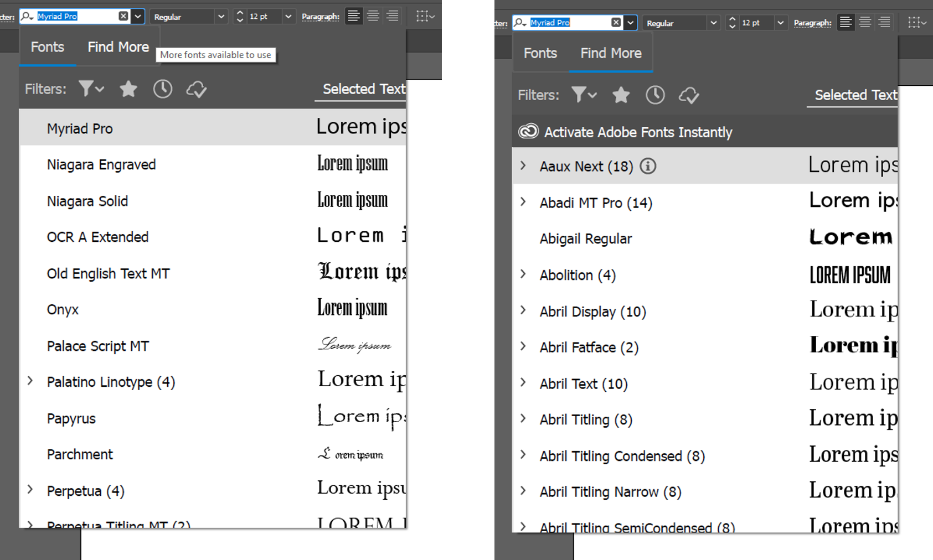
Task: Toggle recently added clock filter in left screenshot
Action: tap(162, 89)
